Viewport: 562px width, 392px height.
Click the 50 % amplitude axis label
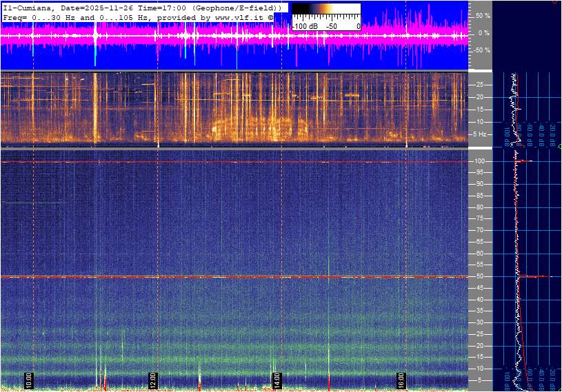(483, 15)
